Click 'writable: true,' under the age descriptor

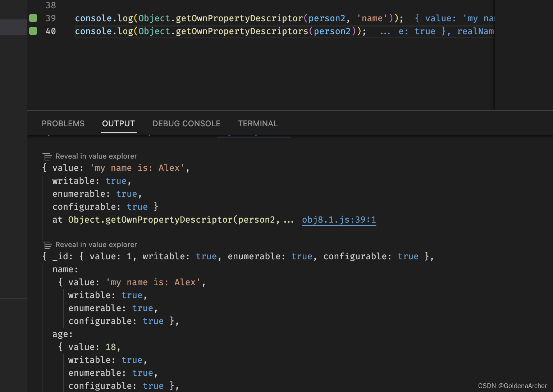tap(108, 360)
